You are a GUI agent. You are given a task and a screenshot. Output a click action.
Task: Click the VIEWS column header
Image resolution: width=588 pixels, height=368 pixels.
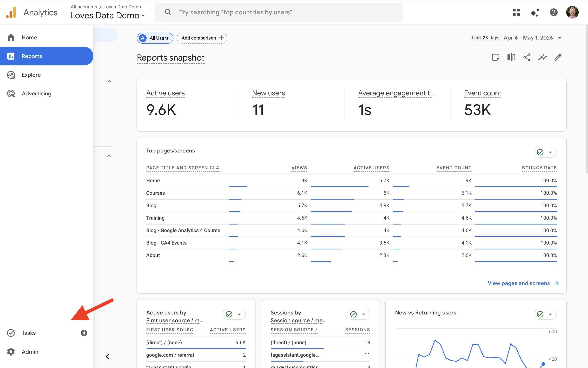pos(299,168)
